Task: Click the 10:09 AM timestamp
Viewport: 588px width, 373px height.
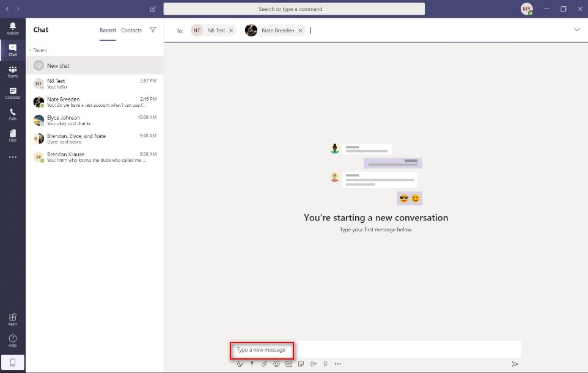Action: click(147, 117)
